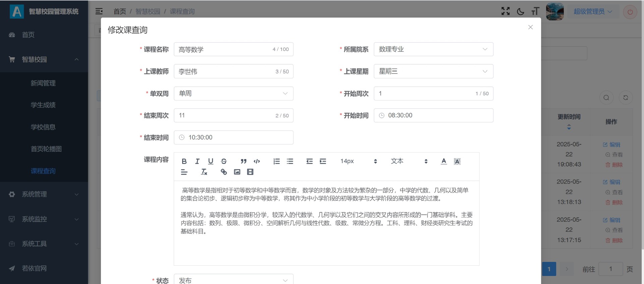Create an ordered numbered list

(276, 161)
